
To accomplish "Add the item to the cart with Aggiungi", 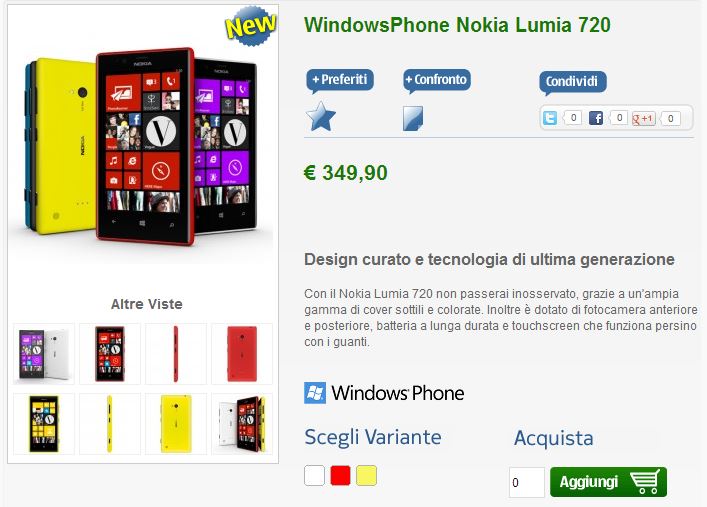I will [608, 482].
